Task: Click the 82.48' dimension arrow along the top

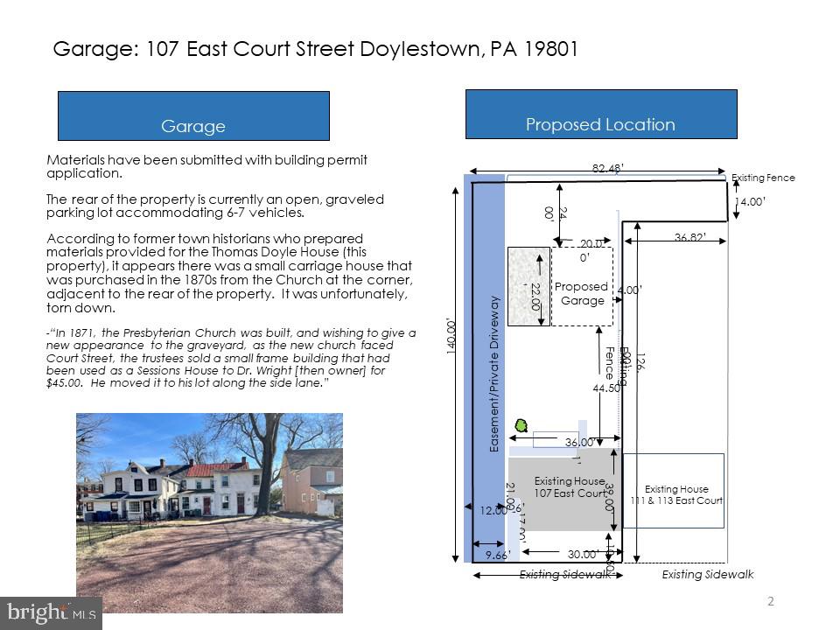Action: coord(604,171)
